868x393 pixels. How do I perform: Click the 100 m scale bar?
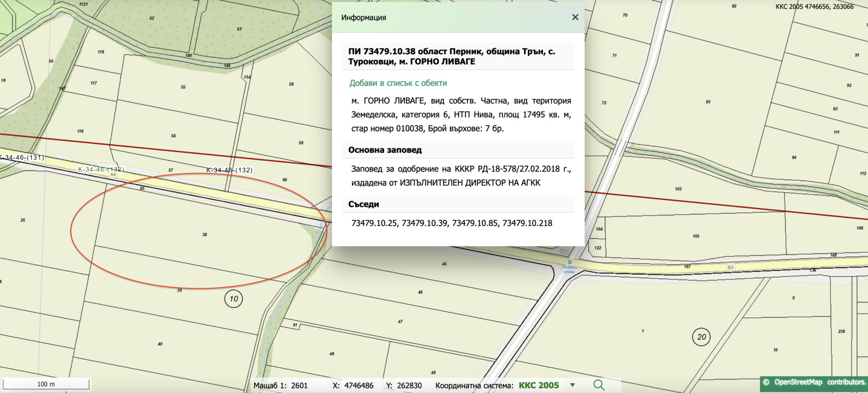point(46,384)
